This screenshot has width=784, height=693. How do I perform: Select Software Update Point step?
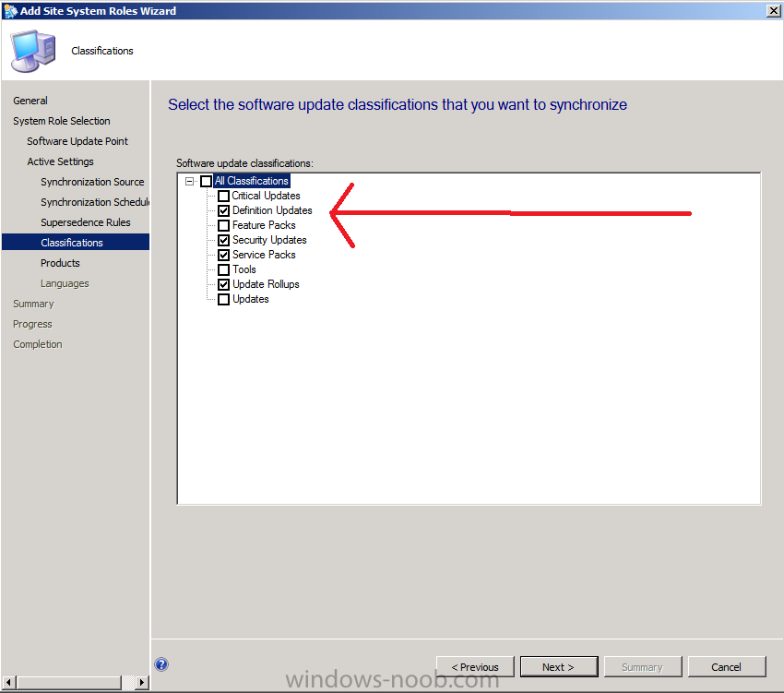(77, 141)
